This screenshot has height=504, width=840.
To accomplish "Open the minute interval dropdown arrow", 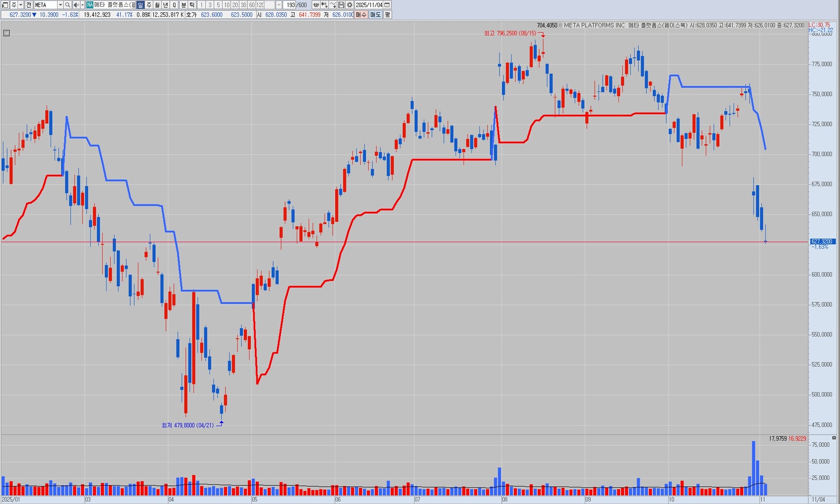I will pos(279,5).
